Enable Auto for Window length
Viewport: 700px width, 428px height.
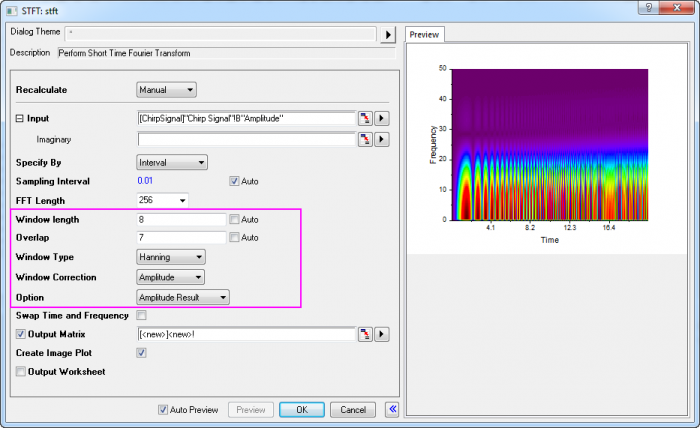[x=234, y=219]
